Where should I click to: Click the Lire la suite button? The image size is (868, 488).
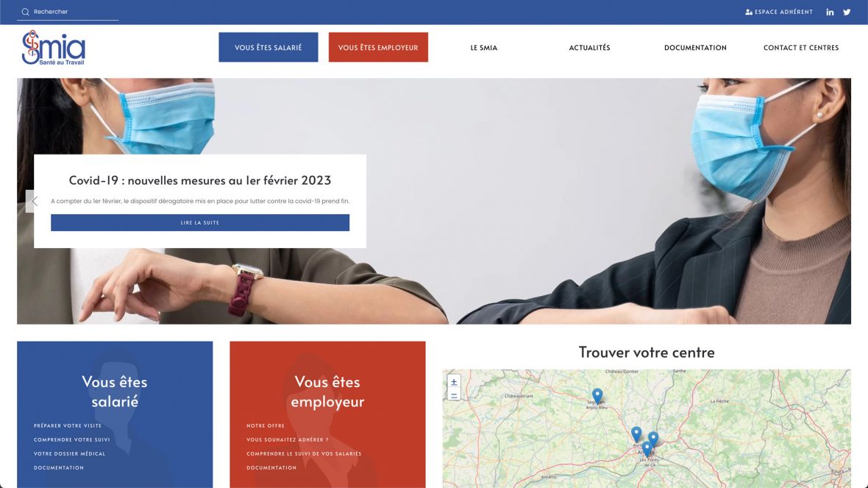click(200, 223)
